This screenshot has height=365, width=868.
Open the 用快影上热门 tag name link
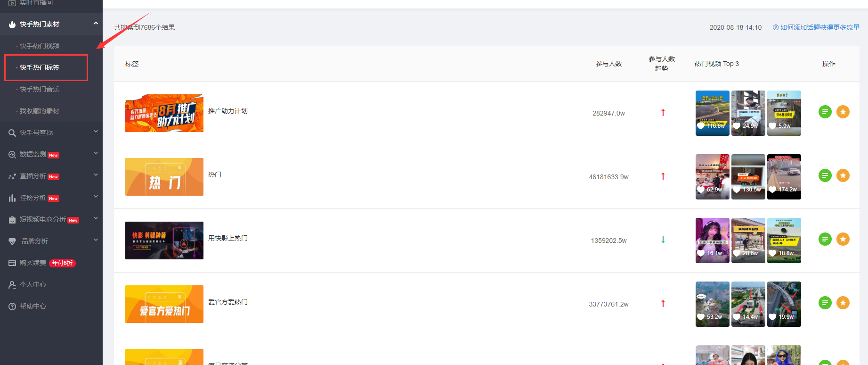point(228,238)
